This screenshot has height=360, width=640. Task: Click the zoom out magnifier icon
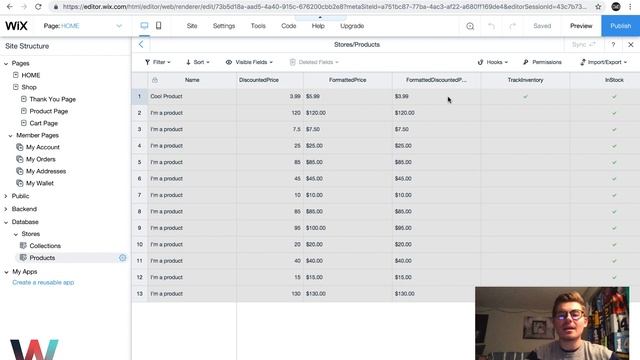click(x=470, y=26)
